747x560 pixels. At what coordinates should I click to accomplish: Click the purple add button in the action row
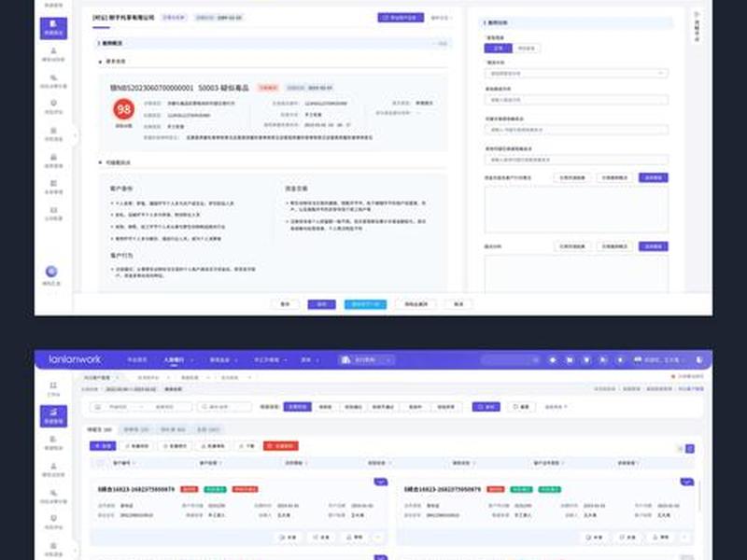click(x=103, y=446)
